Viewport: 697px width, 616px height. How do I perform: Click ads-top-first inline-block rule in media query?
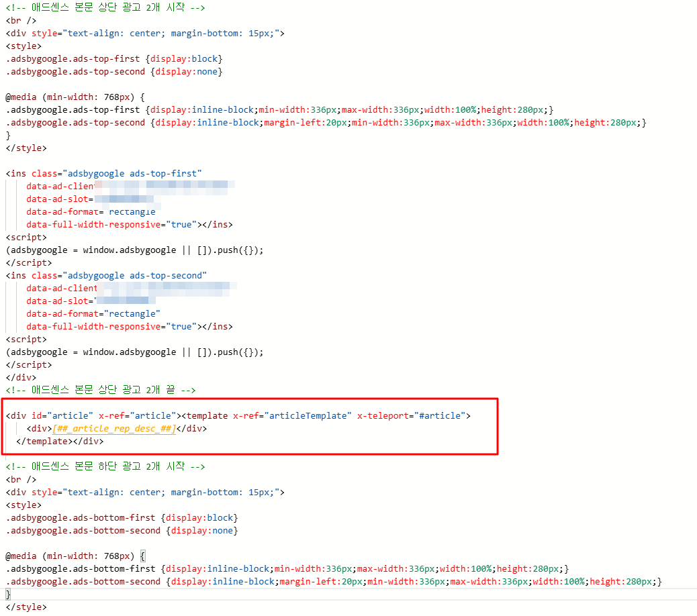click(x=279, y=109)
